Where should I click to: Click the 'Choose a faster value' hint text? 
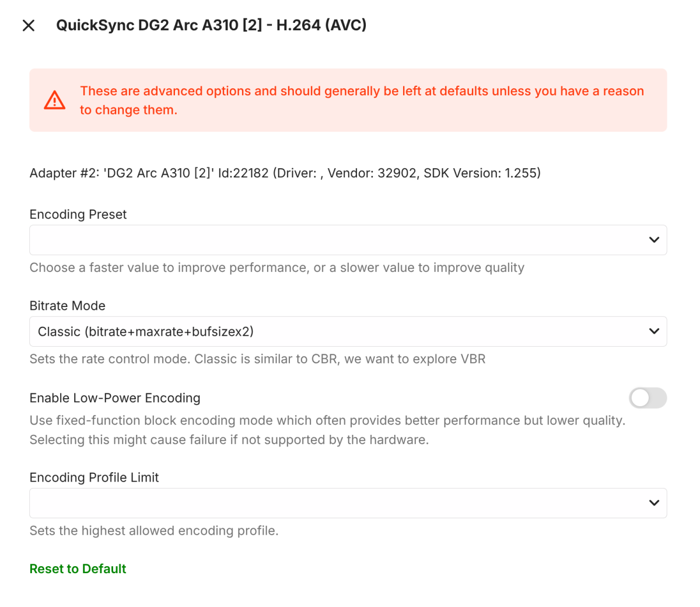(x=277, y=267)
